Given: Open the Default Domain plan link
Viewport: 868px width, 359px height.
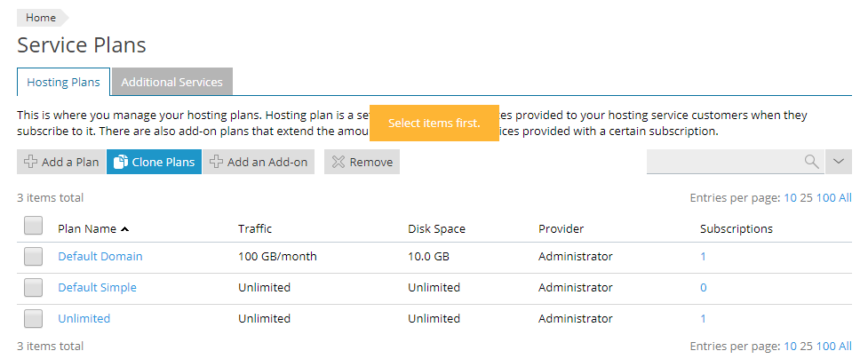Looking at the screenshot, I should coord(100,257).
